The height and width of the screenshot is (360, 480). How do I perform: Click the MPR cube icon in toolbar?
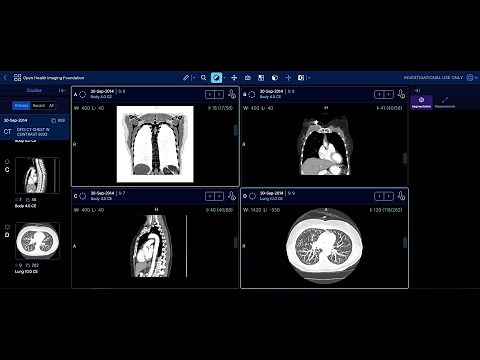(275, 78)
